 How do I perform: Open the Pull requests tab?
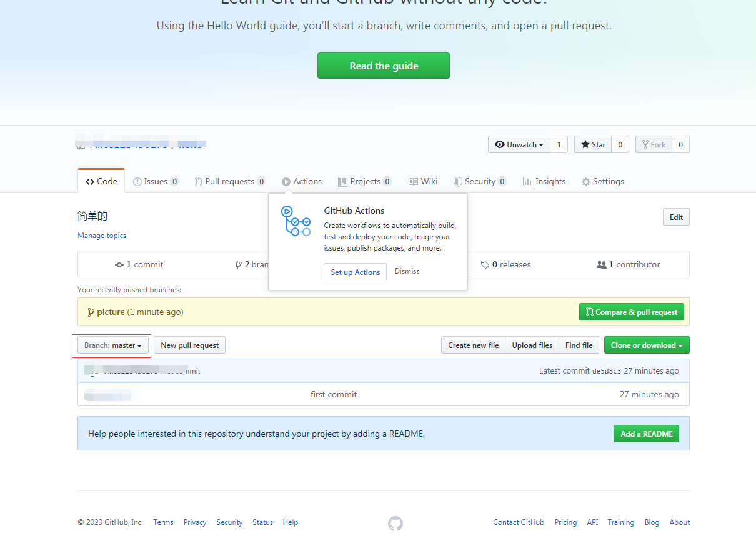229,181
